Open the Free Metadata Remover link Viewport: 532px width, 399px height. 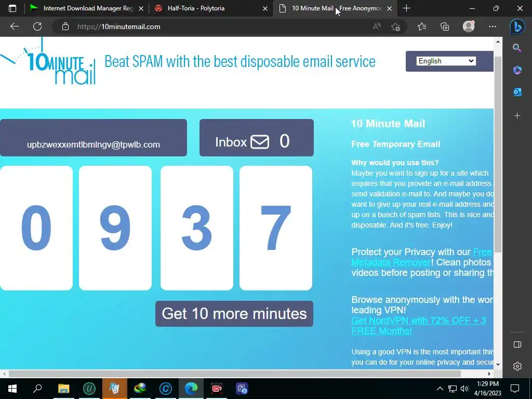pos(421,257)
